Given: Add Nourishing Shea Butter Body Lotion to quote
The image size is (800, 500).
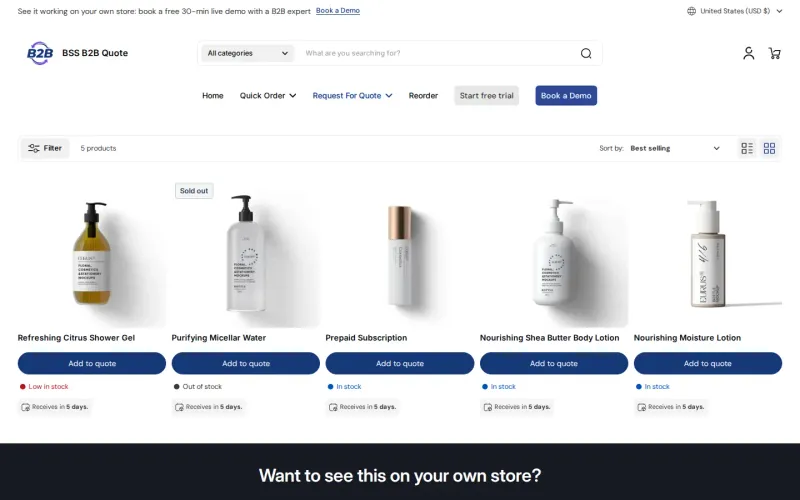Looking at the screenshot, I should (x=554, y=363).
